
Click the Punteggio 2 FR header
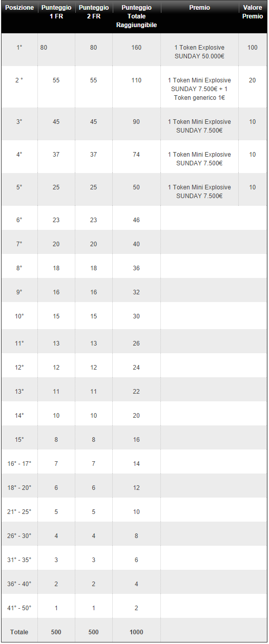pos(94,12)
